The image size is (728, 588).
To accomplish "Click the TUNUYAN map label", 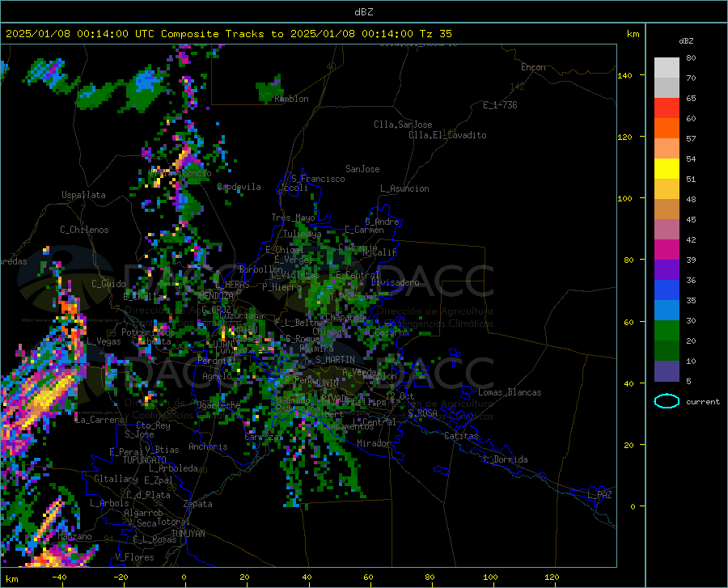I will click(188, 534).
